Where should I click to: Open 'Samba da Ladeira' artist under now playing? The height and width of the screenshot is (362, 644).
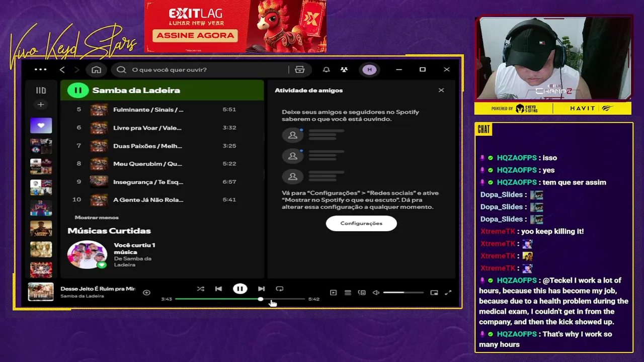[82, 296]
